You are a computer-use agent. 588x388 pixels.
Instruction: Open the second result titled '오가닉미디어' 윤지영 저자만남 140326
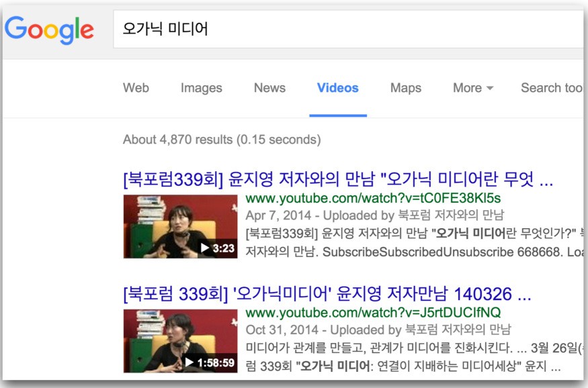(327, 294)
